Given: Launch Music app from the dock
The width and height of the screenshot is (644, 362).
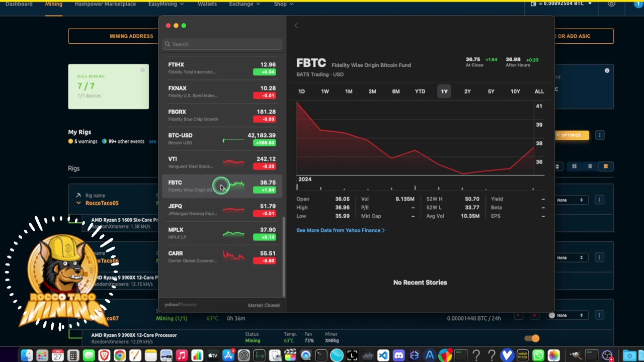Looking at the screenshot, I should 182,355.
